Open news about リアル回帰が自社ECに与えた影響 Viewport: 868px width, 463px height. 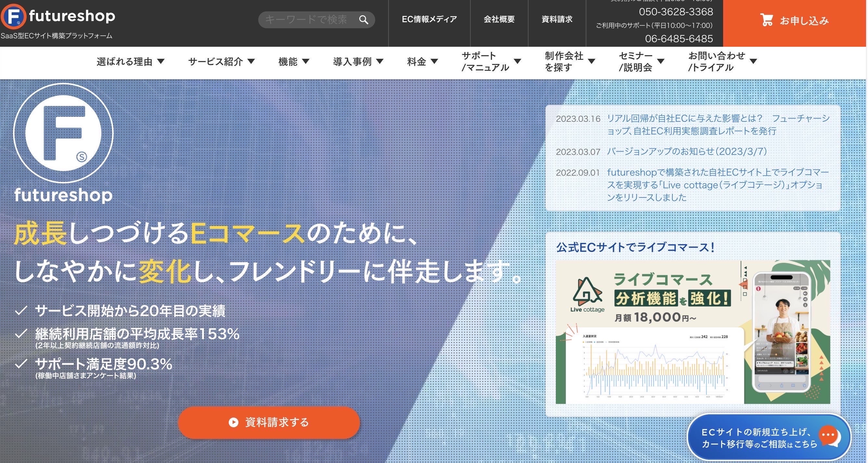coord(718,125)
